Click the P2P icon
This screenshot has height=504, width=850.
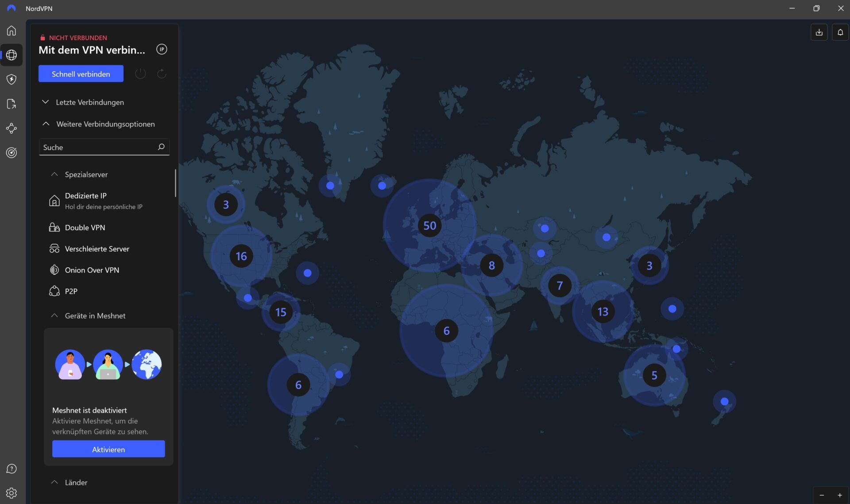coord(54,291)
